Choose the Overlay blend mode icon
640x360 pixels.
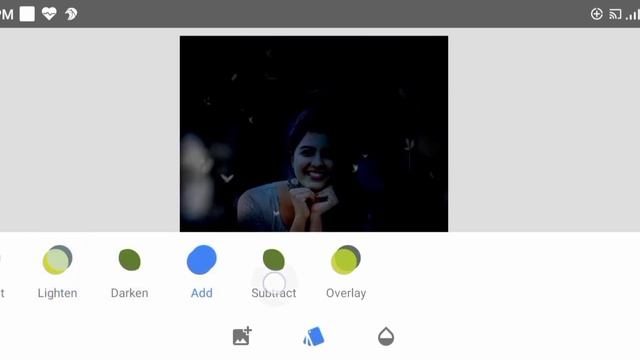[346, 260]
